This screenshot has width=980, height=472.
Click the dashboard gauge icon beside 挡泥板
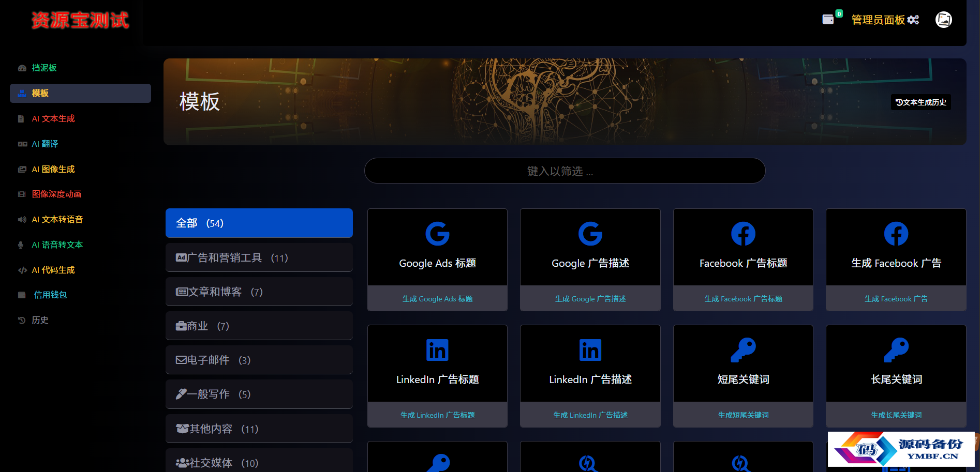pyautogui.click(x=22, y=68)
